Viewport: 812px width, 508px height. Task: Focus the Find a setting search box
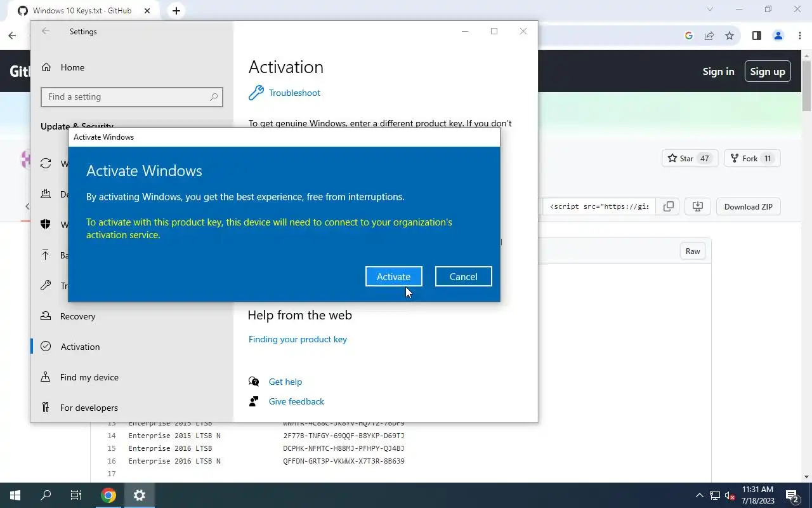pos(132,97)
